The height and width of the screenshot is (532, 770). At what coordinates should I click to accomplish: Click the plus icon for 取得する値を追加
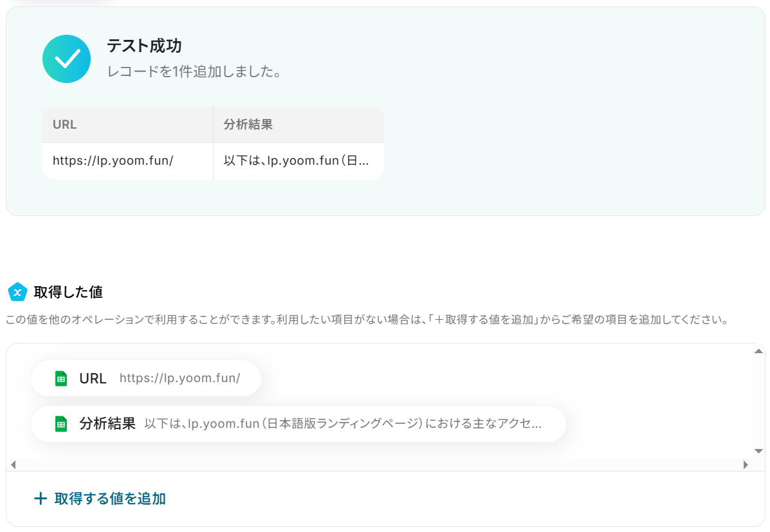tap(41, 499)
